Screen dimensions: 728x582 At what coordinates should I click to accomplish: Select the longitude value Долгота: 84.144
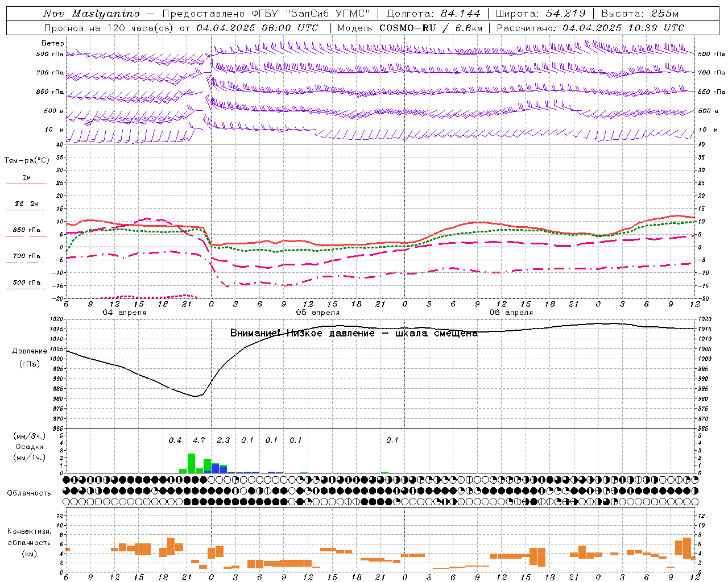tap(433, 14)
